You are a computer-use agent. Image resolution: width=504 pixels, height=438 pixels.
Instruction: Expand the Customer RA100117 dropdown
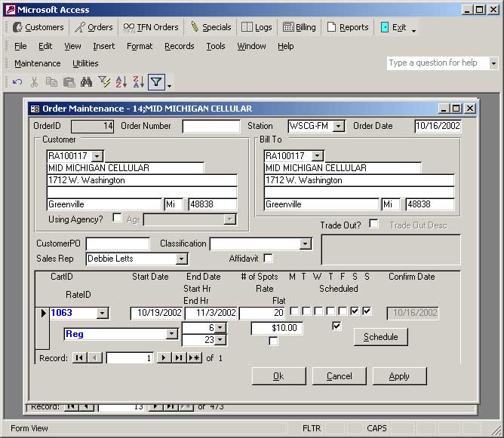(x=97, y=156)
